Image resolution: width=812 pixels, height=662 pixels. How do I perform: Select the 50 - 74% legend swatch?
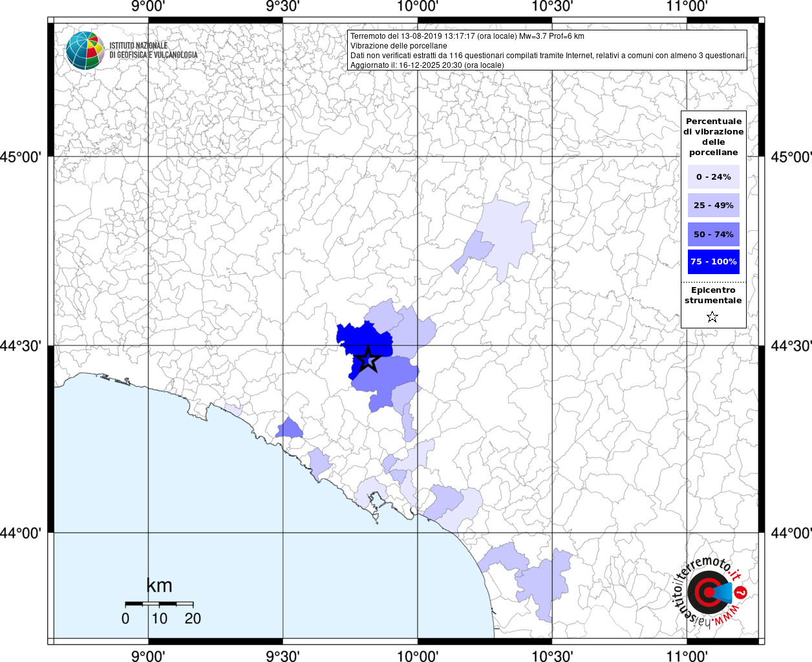[714, 234]
